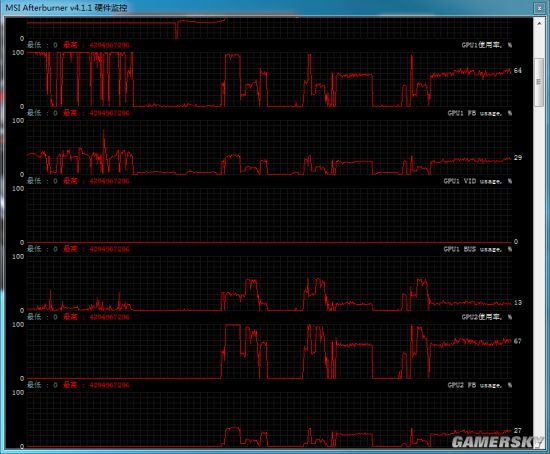550x454 pixels.
Task: Click inside the GPU1 usage graph
Action: pos(269,79)
